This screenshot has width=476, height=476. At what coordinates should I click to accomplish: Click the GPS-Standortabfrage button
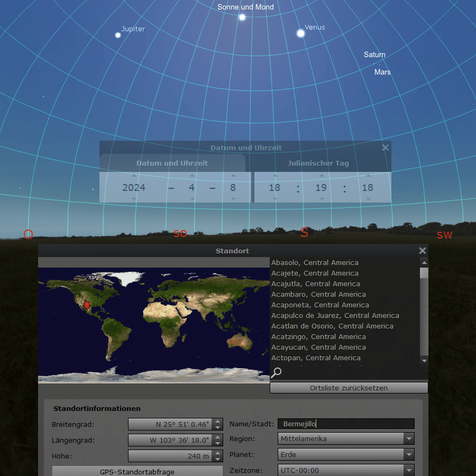137,471
